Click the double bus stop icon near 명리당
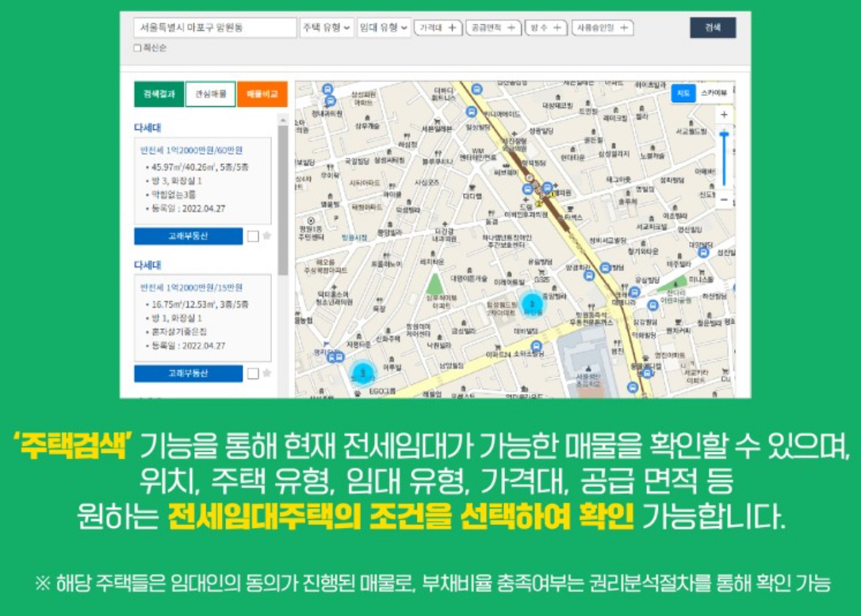861x616 pixels. pyautogui.click(x=335, y=358)
